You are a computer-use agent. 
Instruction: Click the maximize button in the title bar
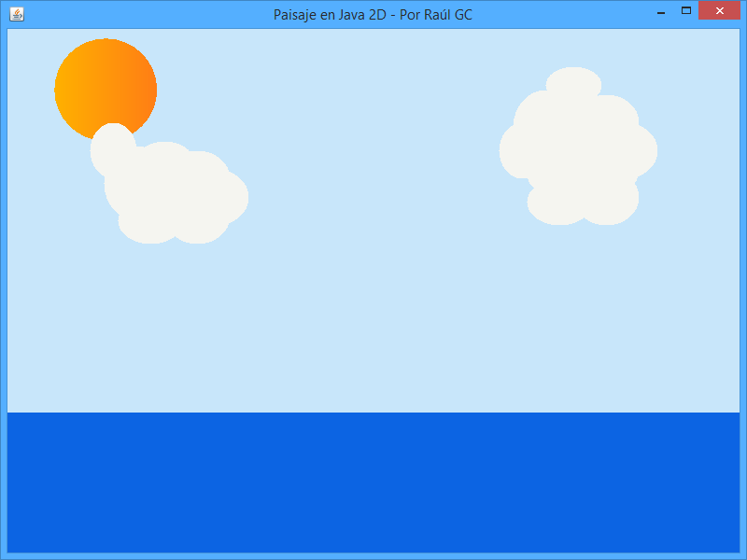[684, 9]
